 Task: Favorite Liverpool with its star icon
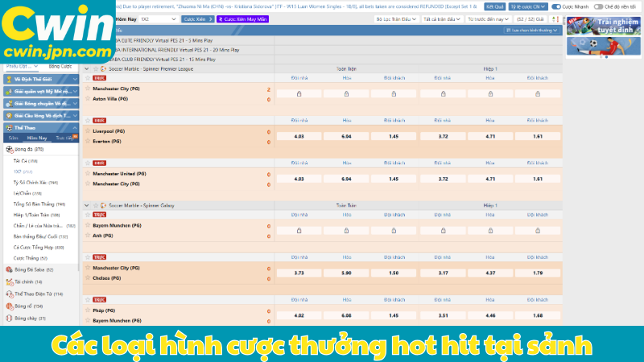88,131
